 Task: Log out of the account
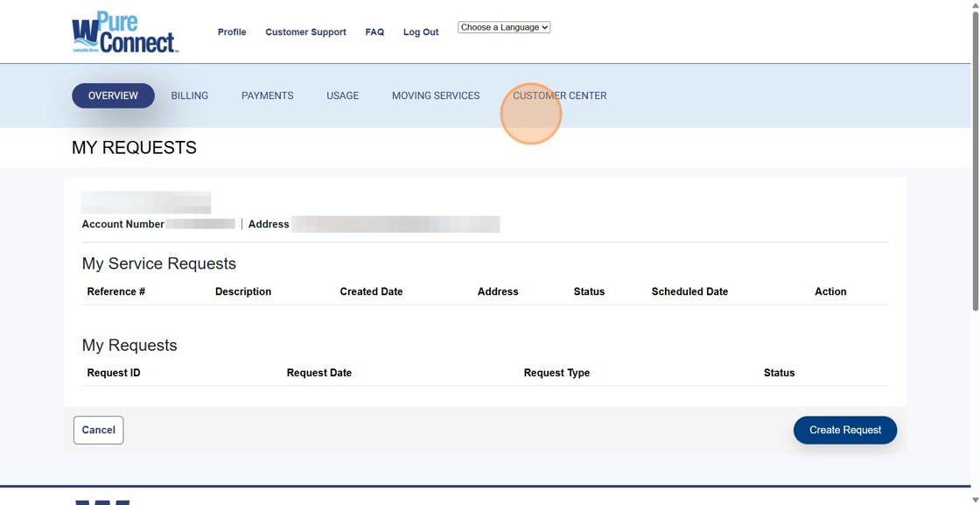pos(420,32)
